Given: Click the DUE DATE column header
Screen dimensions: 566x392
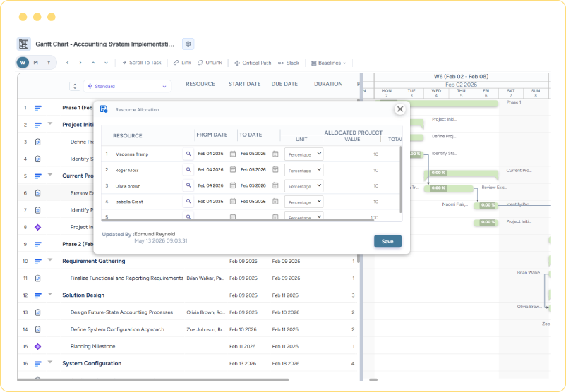Looking at the screenshot, I should click(x=284, y=84).
